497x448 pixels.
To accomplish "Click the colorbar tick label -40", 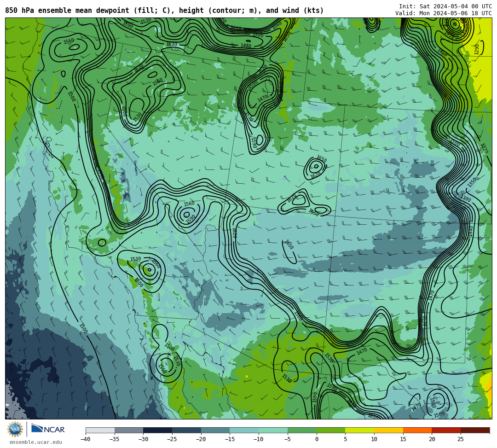I will (85, 439).
